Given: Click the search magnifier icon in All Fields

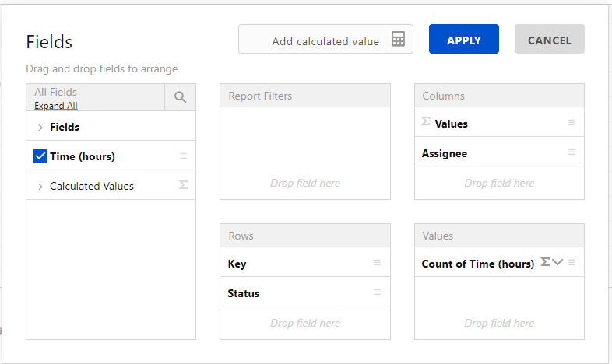Looking at the screenshot, I should pyautogui.click(x=180, y=97).
